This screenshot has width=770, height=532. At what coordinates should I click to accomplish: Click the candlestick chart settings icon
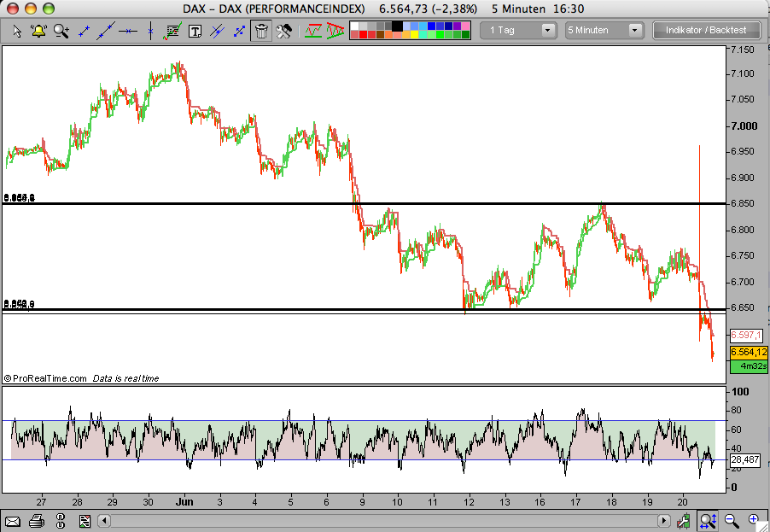684,521
